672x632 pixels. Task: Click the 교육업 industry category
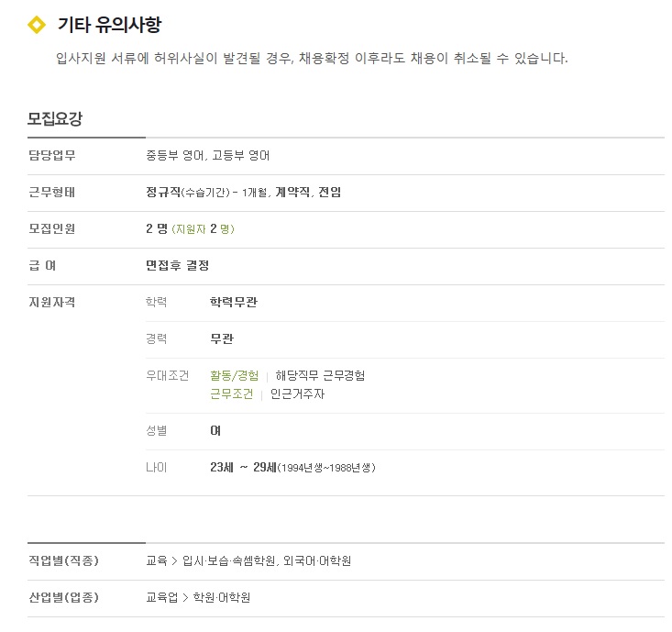[x=162, y=597]
